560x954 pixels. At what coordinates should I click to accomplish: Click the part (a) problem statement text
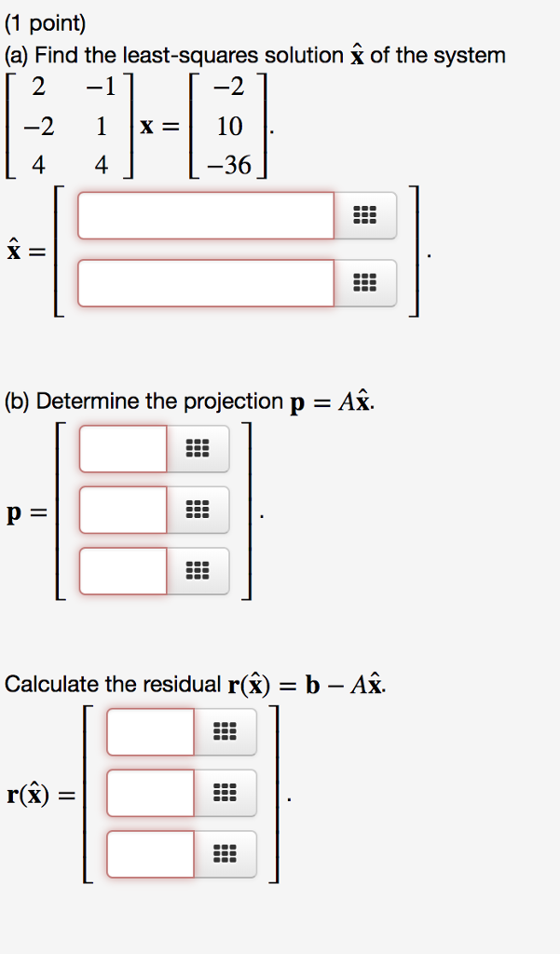click(x=252, y=55)
